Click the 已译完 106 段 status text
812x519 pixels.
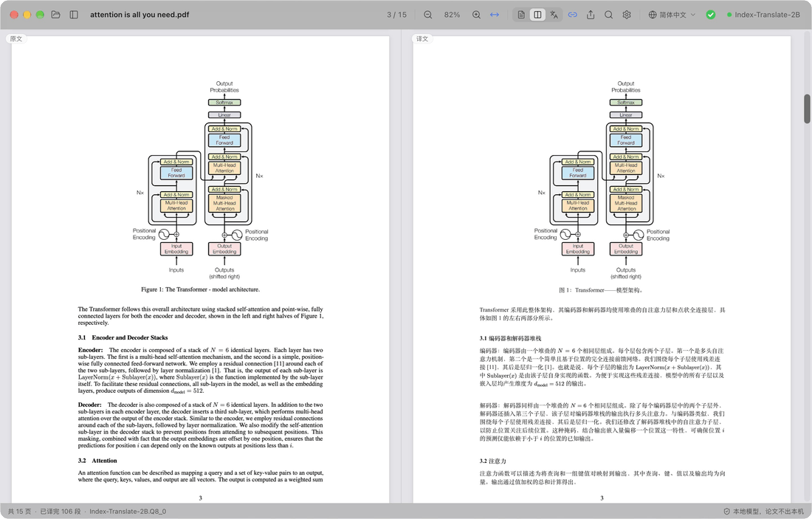[x=61, y=511]
